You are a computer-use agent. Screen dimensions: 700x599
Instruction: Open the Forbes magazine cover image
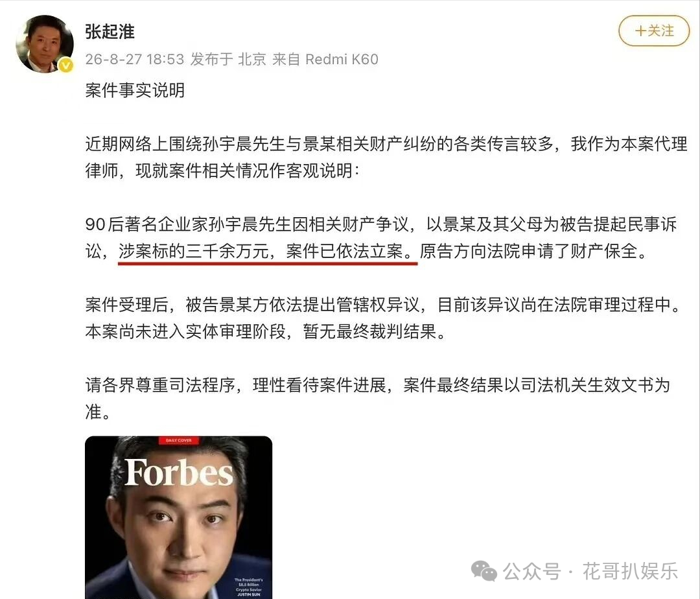click(179, 517)
